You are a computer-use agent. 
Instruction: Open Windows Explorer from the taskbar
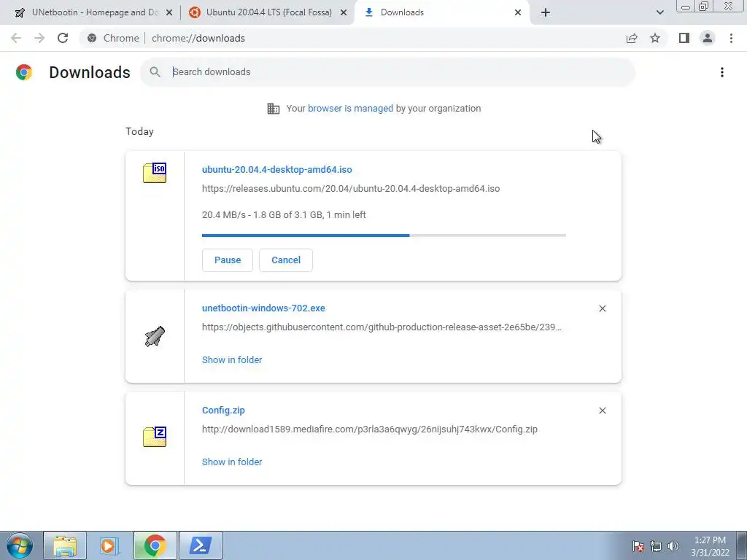pyautogui.click(x=65, y=545)
